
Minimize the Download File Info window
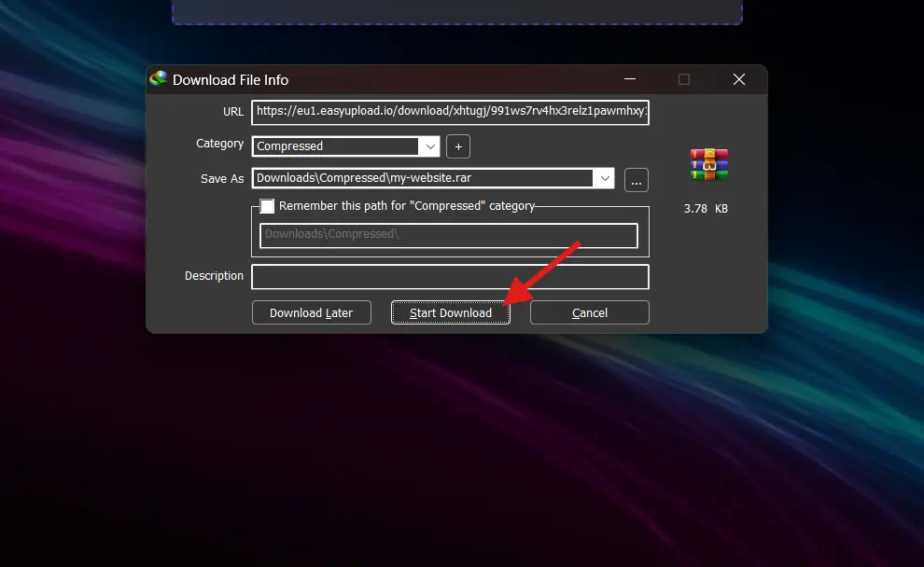pyautogui.click(x=629, y=79)
